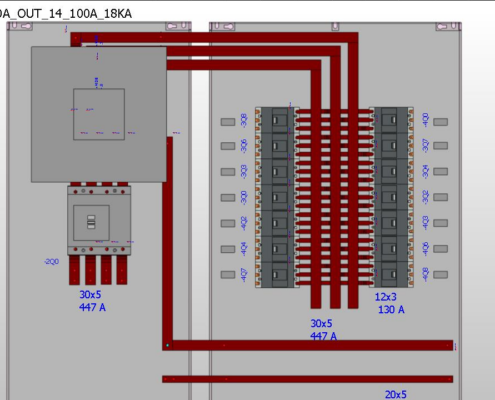Select the gray label plate beside -4Q8
This screenshot has width=495, height=400.
[x=440, y=275]
